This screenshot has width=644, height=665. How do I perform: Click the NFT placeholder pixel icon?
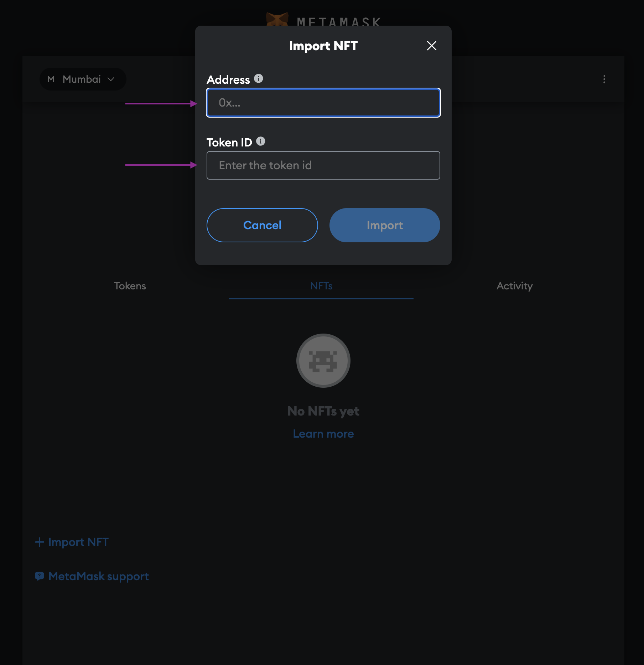(323, 361)
